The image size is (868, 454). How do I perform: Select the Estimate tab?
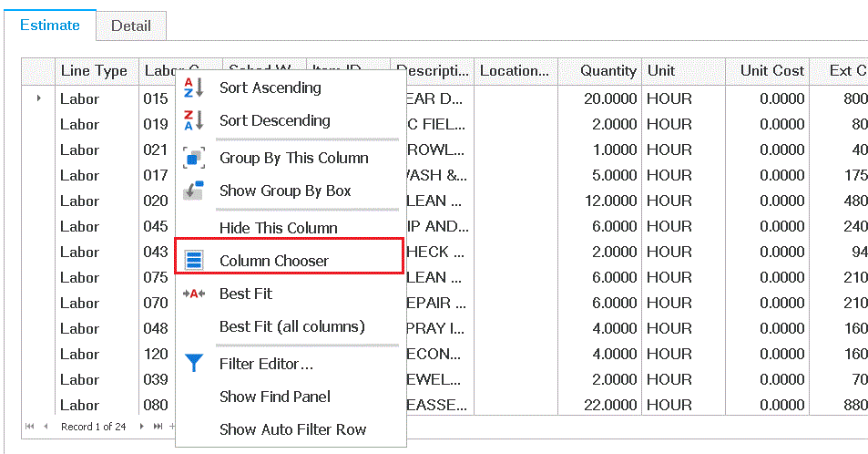[50, 25]
